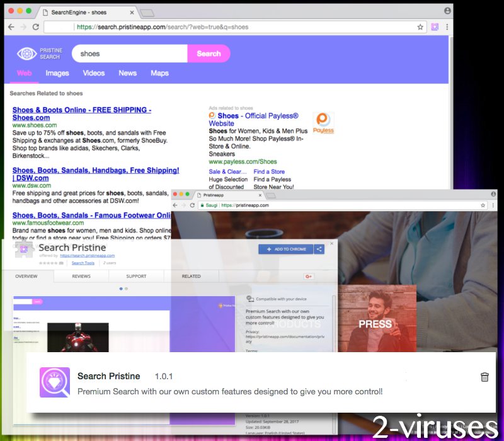Open the three-dot menu in the Pristineapp window

pos(495,205)
